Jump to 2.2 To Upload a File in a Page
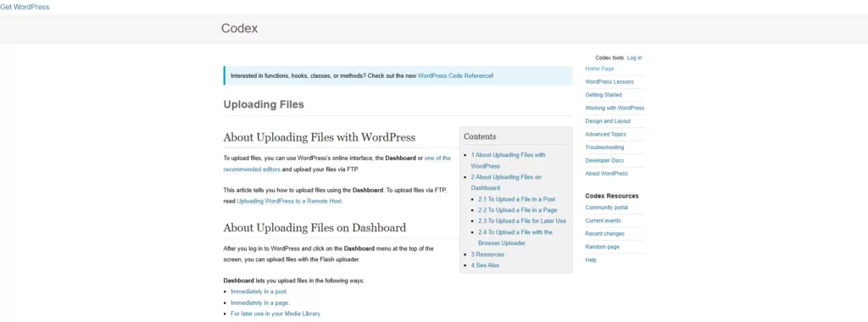 click(x=518, y=210)
